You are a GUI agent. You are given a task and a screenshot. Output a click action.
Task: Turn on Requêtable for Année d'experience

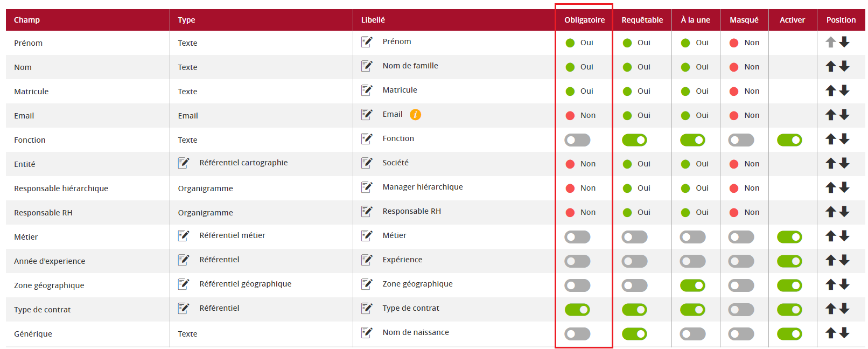[634, 261]
